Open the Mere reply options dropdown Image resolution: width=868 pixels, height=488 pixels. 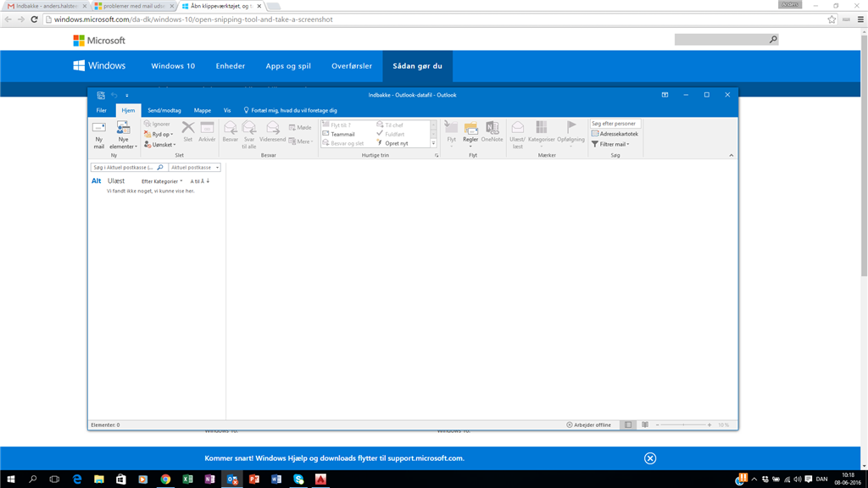point(301,141)
